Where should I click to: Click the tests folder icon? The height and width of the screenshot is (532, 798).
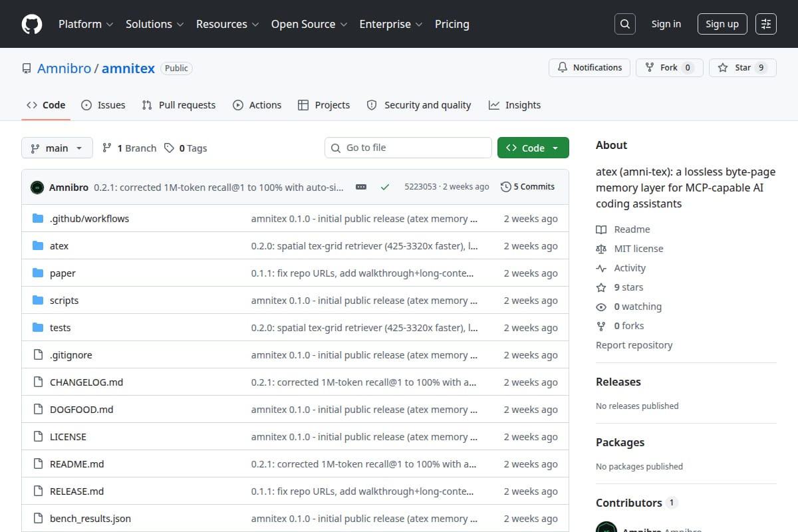(x=38, y=328)
